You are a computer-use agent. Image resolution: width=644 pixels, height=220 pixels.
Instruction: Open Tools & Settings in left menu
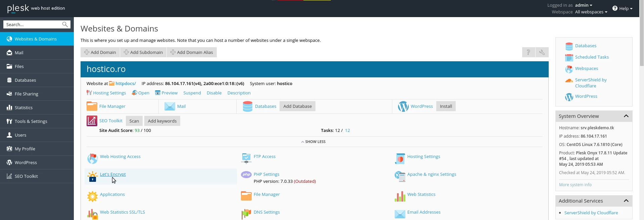(31, 121)
